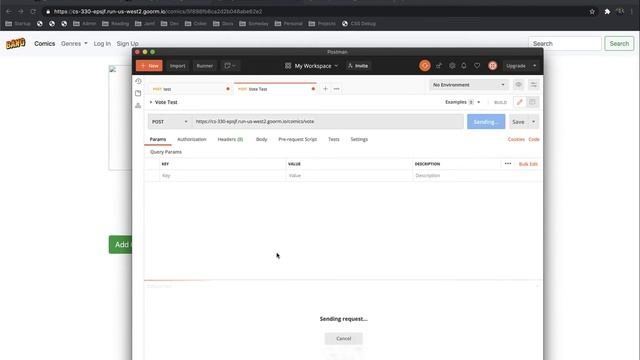The image size is (640, 360).
Task: Open Comics link in site navbar
Action: (x=44, y=43)
